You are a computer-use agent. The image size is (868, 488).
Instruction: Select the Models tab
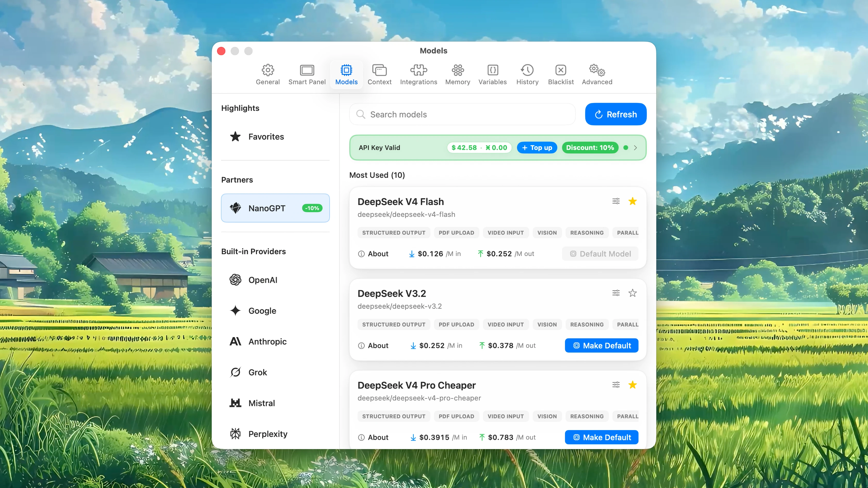tap(346, 74)
